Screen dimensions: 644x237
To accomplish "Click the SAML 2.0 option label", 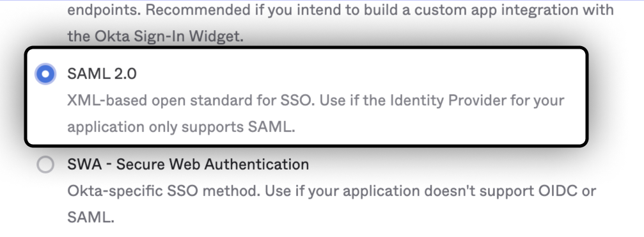I will pyautogui.click(x=102, y=74).
